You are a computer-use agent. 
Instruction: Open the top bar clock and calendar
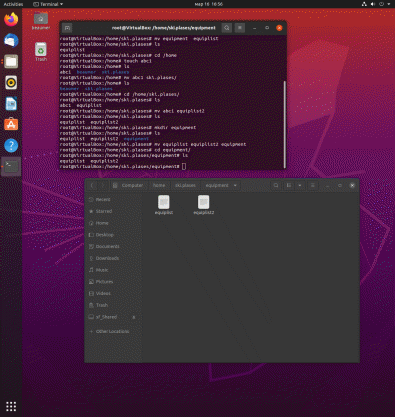coord(209,4)
